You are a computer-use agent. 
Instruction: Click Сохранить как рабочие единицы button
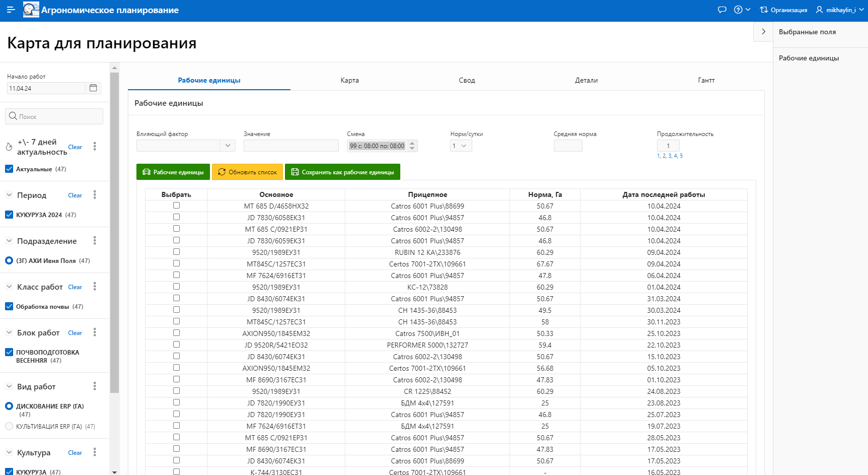coord(342,172)
